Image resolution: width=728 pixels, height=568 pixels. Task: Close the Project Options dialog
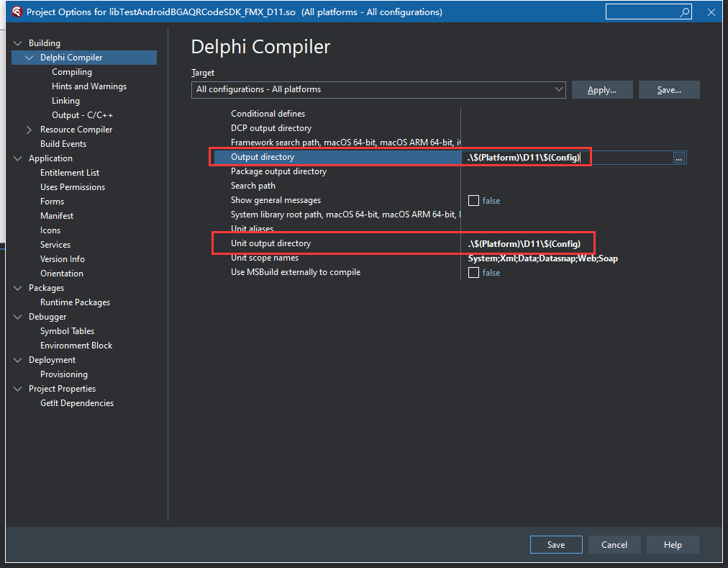[x=711, y=12]
